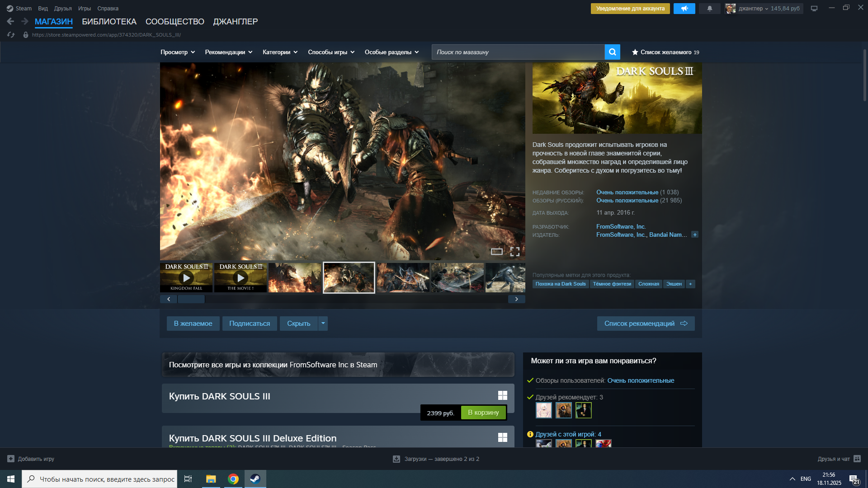868x488 pixels.
Task: Enter fullscreen on the screenshot viewer
Action: tap(514, 252)
